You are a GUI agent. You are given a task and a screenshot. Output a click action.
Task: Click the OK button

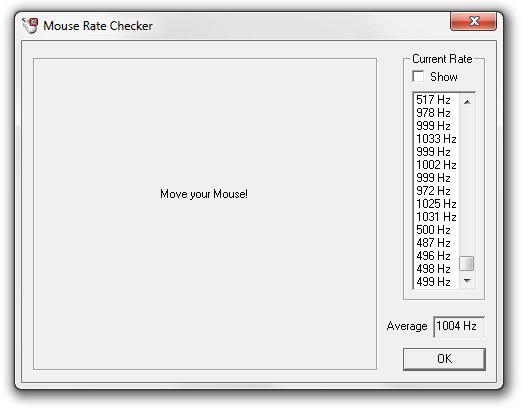[x=444, y=359]
